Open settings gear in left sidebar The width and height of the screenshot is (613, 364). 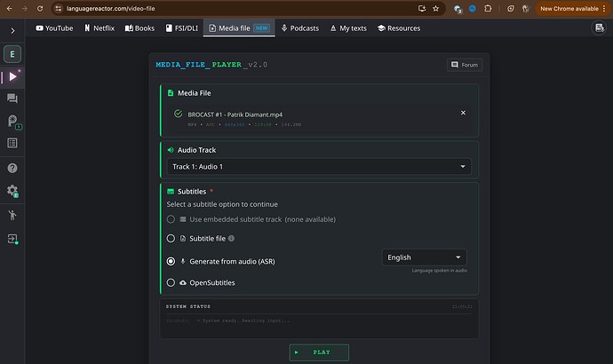(12, 191)
